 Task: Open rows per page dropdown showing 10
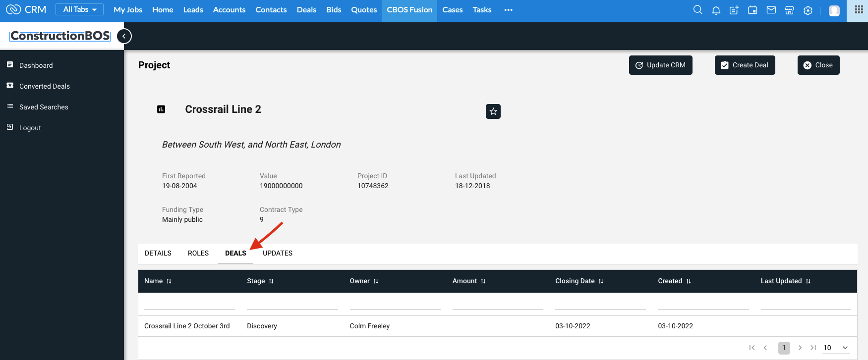point(836,348)
